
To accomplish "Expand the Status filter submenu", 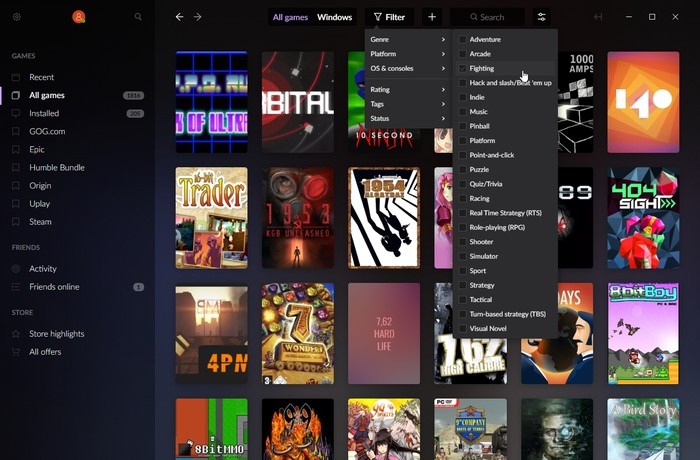I will pos(408,118).
